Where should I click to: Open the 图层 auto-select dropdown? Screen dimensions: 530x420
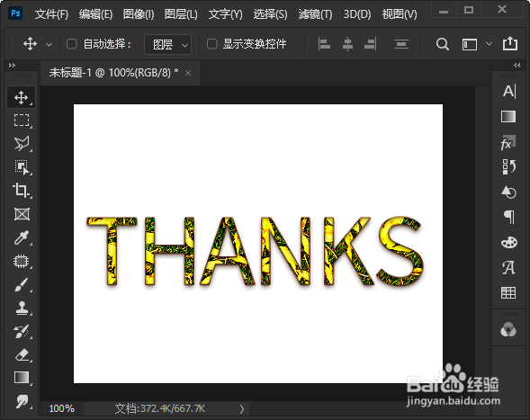168,44
